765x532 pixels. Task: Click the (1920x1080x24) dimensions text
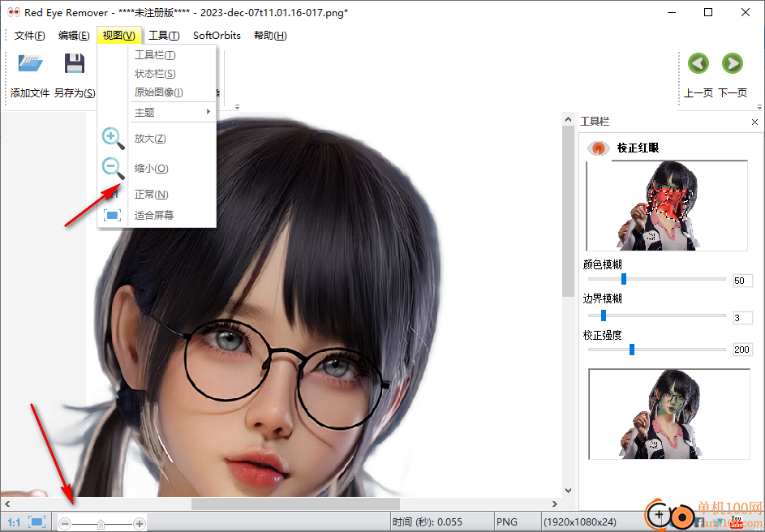tap(580, 522)
